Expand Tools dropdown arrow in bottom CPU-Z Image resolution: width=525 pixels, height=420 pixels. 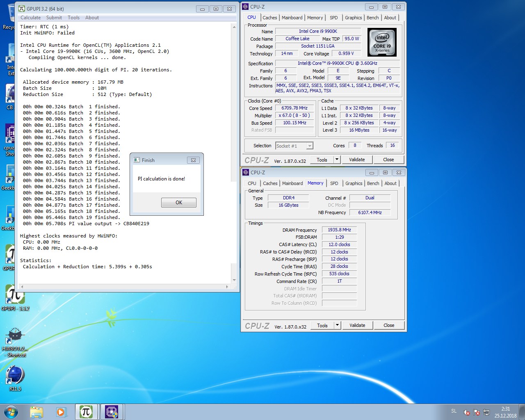coord(338,325)
